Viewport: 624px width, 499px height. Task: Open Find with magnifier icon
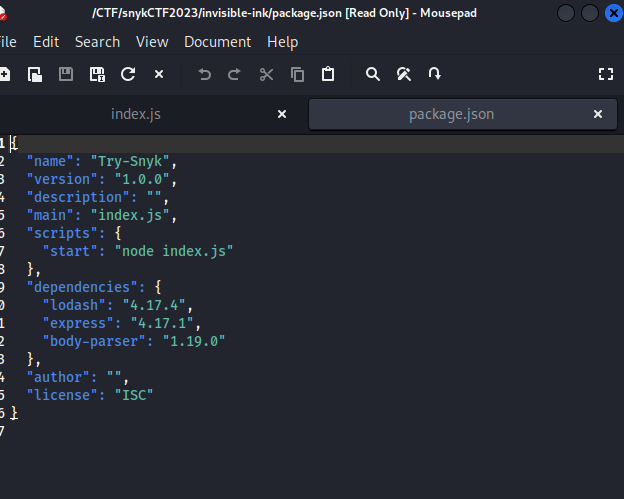(x=373, y=74)
